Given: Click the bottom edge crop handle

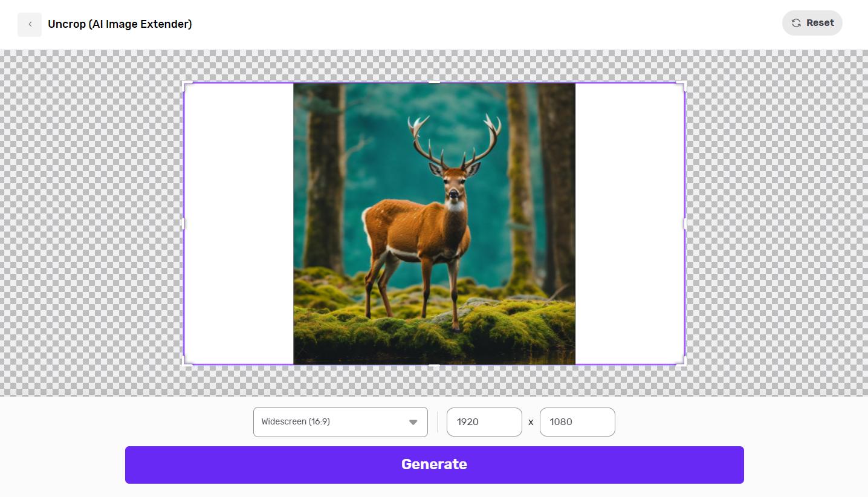Looking at the screenshot, I should [x=434, y=365].
